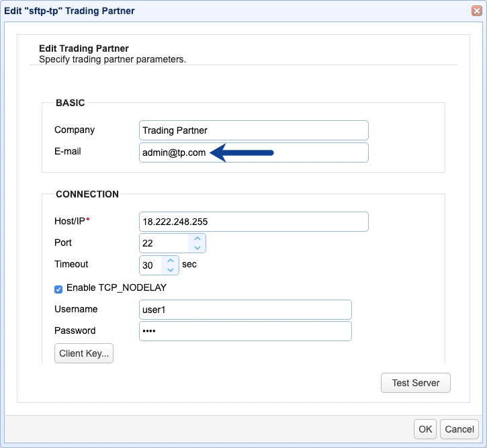
Task: Click the "Edit Trading Partner" heading
Action: pos(84,48)
